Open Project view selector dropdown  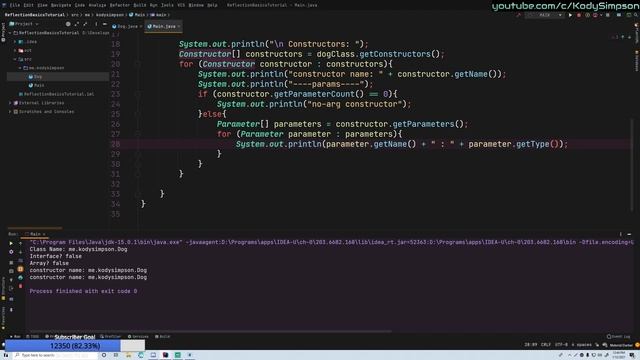coord(24,24)
